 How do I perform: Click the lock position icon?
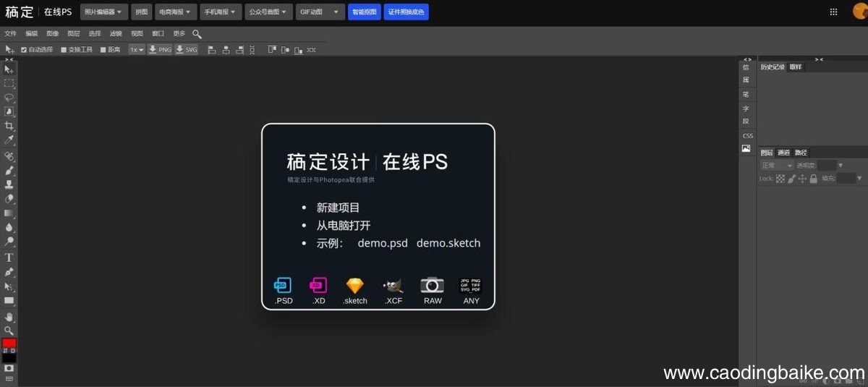coord(802,178)
